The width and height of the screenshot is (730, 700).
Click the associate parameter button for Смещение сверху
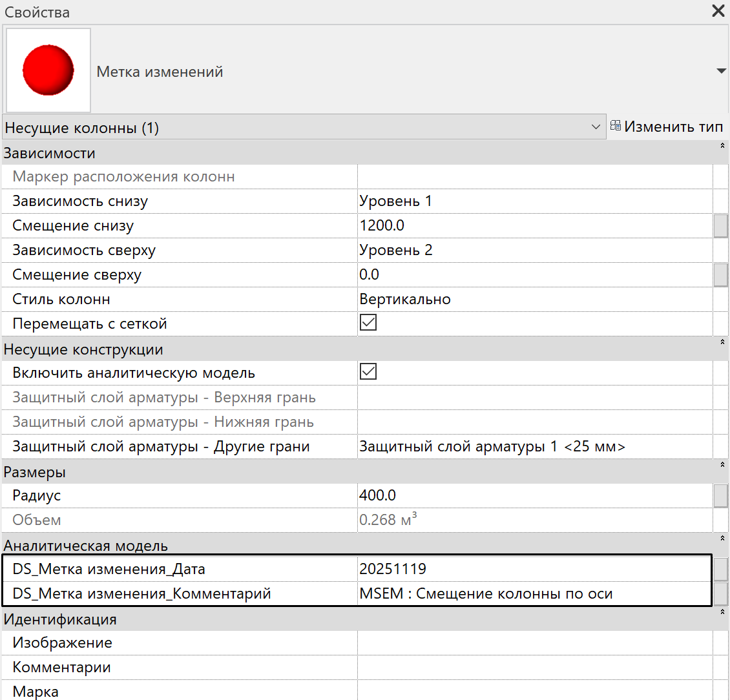tap(720, 275)
